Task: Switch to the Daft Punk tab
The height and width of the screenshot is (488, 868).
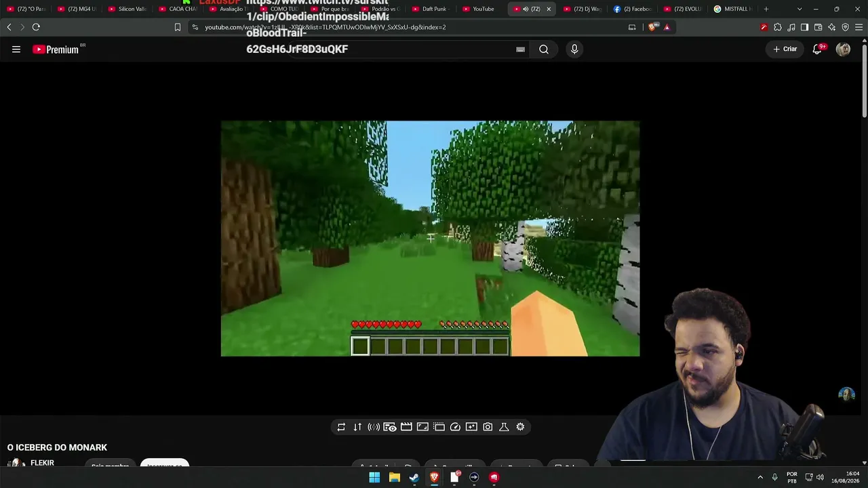Action: pyautogui.click(x=432, y=9)
